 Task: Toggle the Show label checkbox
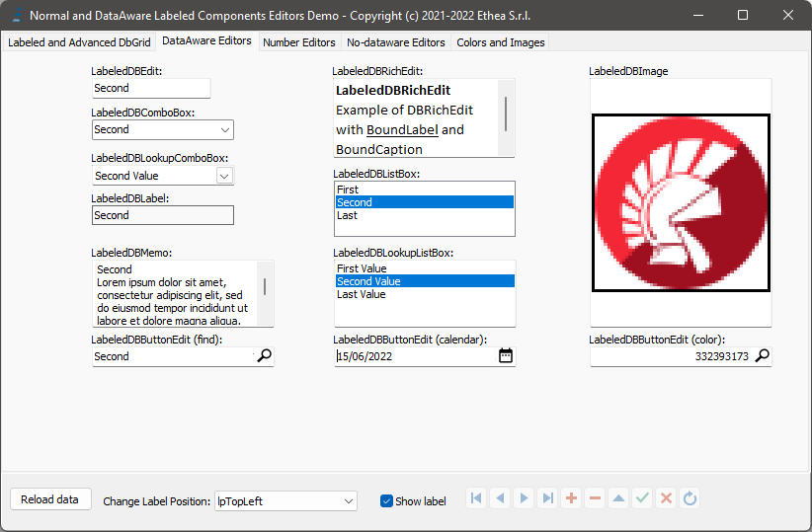click(x=386, y=501)
